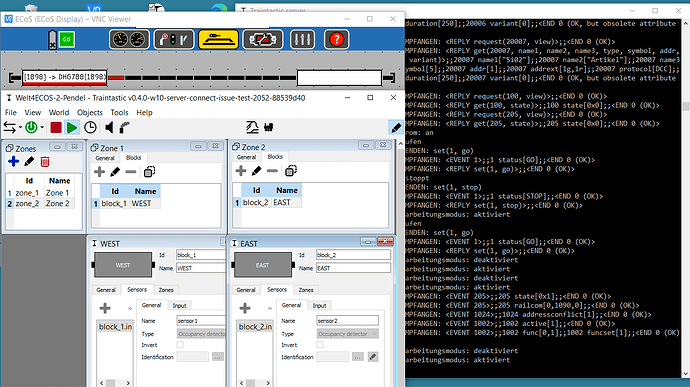Click the EAST block Name input field
The image size is (690, 387).
[x=353, y=268]
